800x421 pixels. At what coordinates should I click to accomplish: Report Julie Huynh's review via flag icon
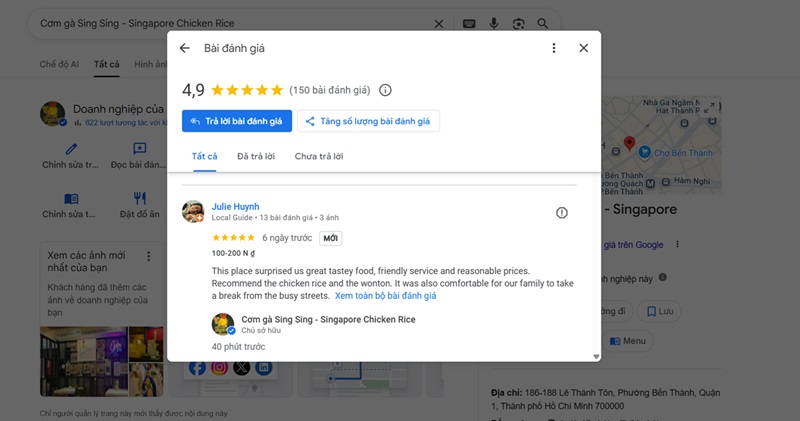(561, 213)
